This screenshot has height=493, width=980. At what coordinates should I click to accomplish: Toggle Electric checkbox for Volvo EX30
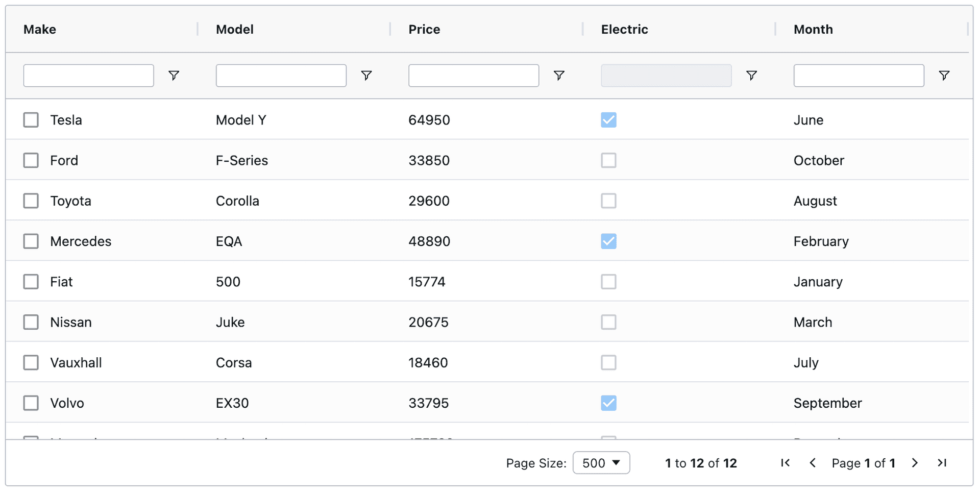(609, 403)
